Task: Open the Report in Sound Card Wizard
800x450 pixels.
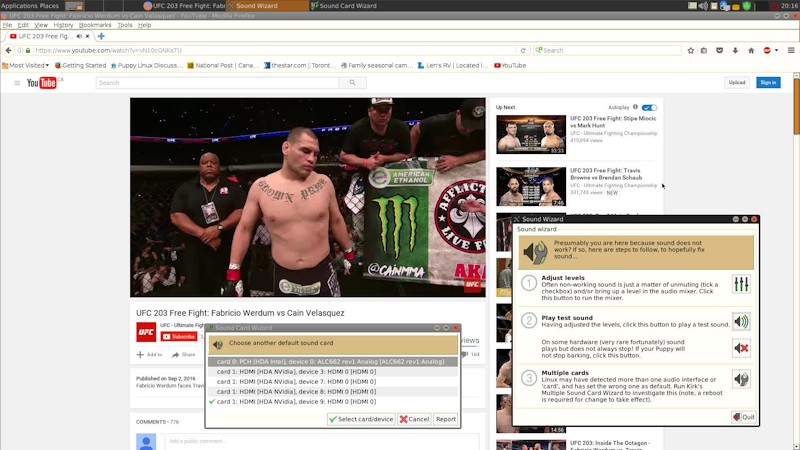Action: coord(445,419)
